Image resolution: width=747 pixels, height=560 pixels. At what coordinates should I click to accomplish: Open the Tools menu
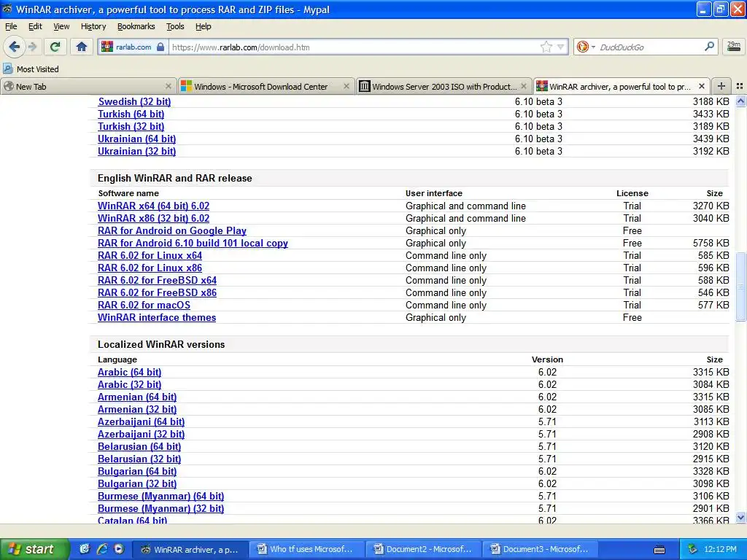click(x=175, y=26)
